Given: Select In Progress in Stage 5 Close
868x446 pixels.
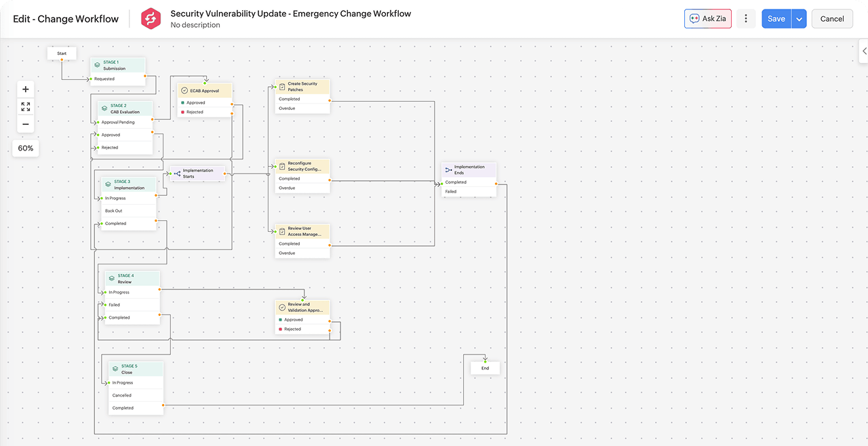Looking at the screenshot, I should (x=136, y=383).
